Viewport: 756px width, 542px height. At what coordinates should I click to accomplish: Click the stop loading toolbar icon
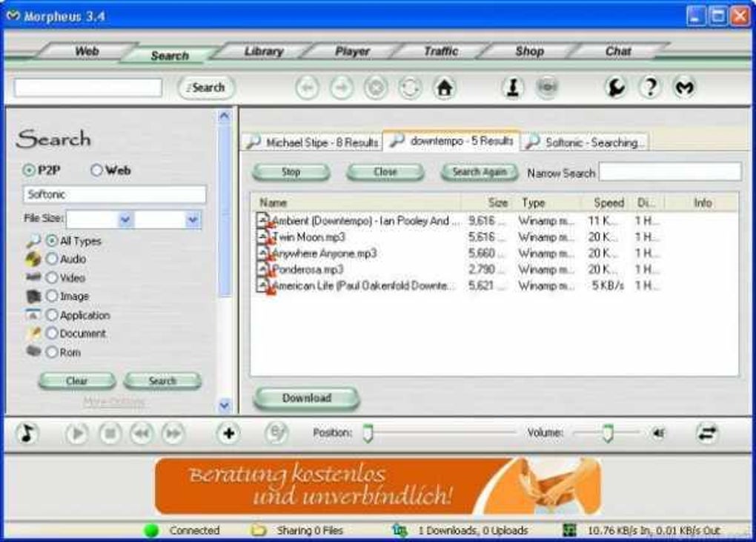point(376,87)
